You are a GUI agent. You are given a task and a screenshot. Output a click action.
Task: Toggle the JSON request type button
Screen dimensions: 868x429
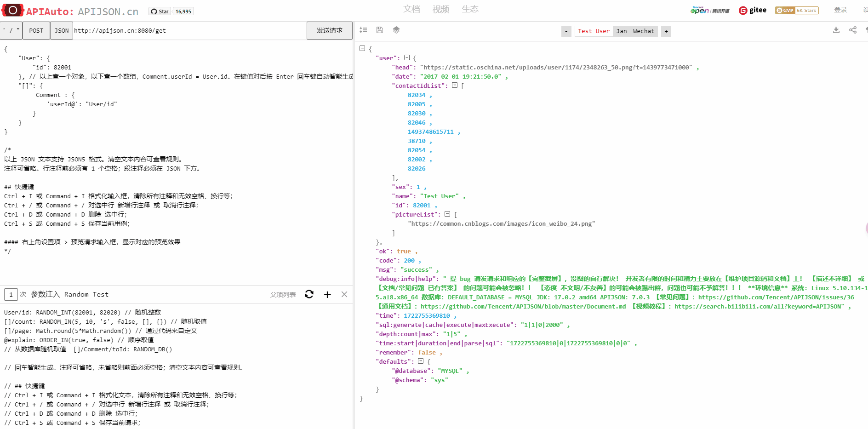(x=62, y=31)
